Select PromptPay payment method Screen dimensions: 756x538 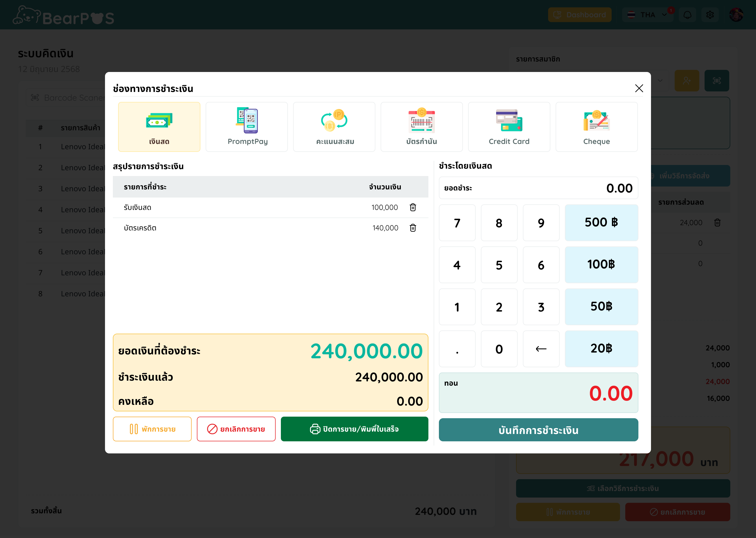tap(246, 127)
